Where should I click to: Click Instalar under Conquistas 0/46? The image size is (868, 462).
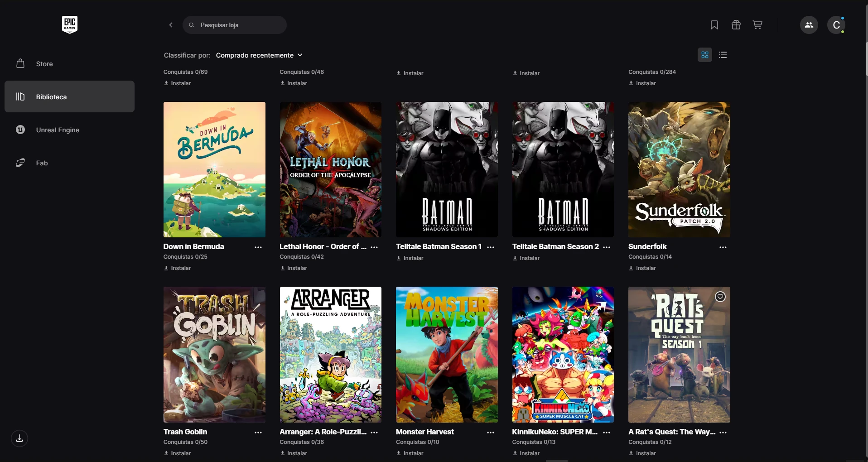point(294,83)
